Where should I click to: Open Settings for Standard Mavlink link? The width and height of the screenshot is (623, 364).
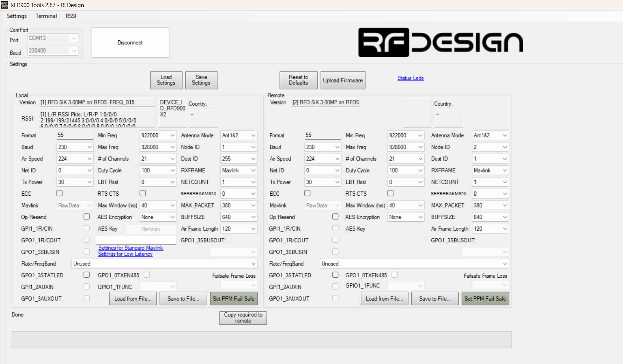coord(131,248)
